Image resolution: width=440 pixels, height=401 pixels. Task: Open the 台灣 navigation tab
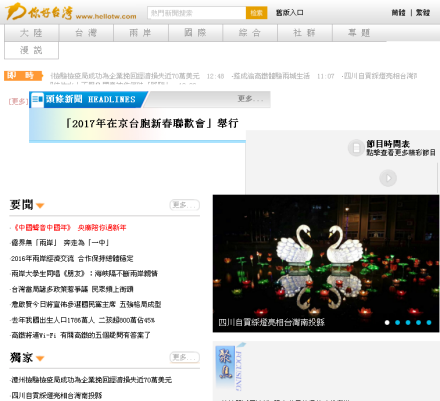(x=86, y=33)
